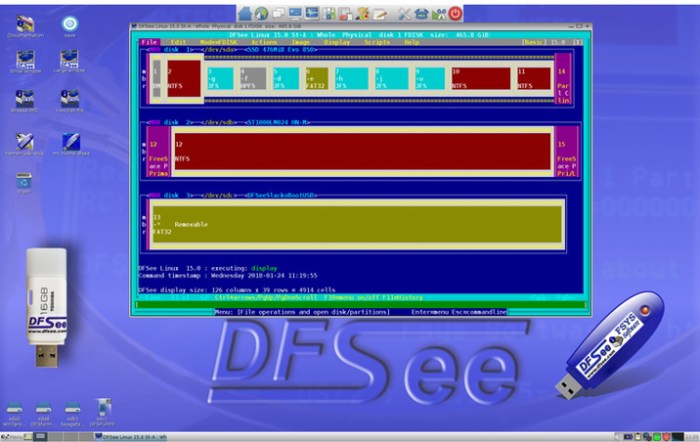Open the Actions menu in DFSee
This screenshot has height=442, width=700.
[263, 42]
